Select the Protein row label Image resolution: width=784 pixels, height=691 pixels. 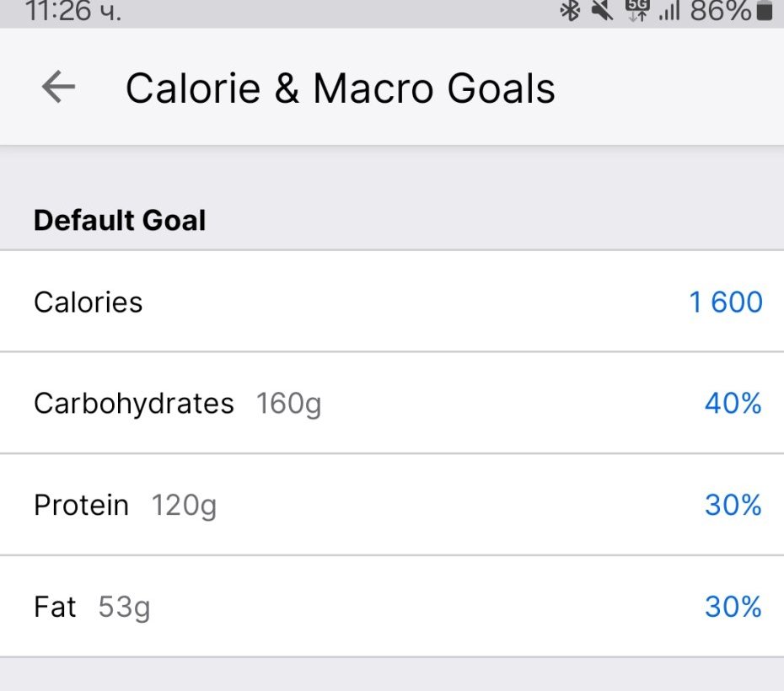point(81,505)
